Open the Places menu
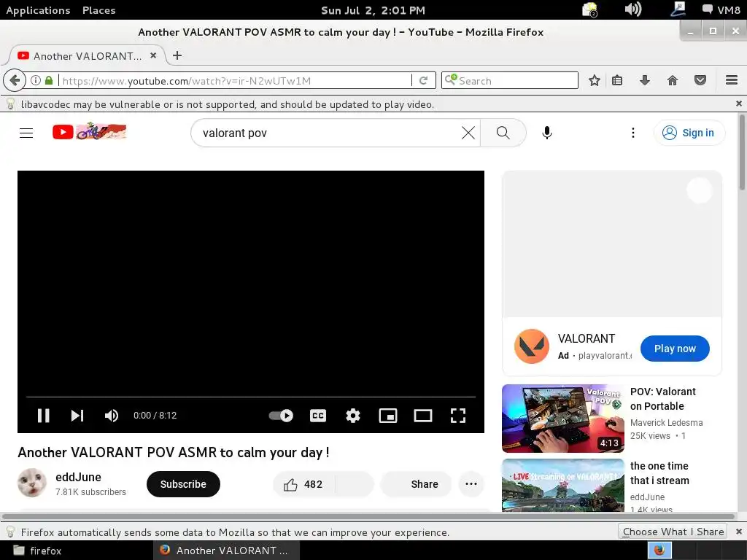The image size is (747, 560). pyautogui.click(x=99, y=10)
